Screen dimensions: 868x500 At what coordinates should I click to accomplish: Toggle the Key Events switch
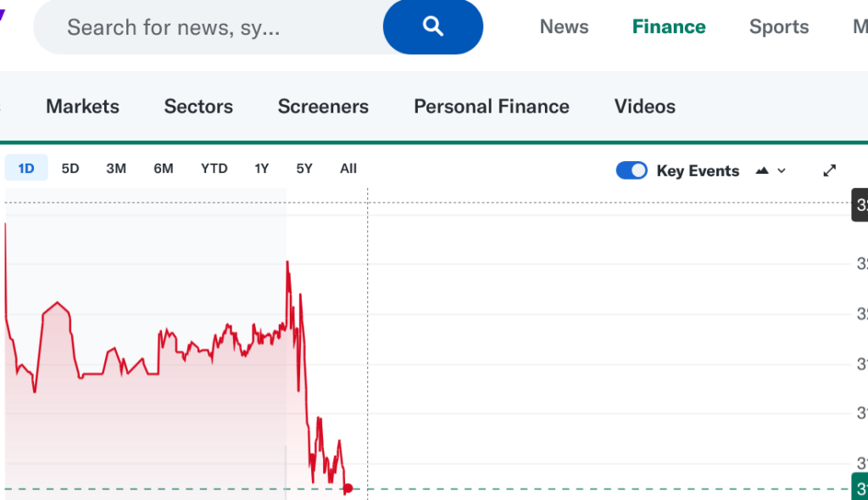tap(632, 170)
